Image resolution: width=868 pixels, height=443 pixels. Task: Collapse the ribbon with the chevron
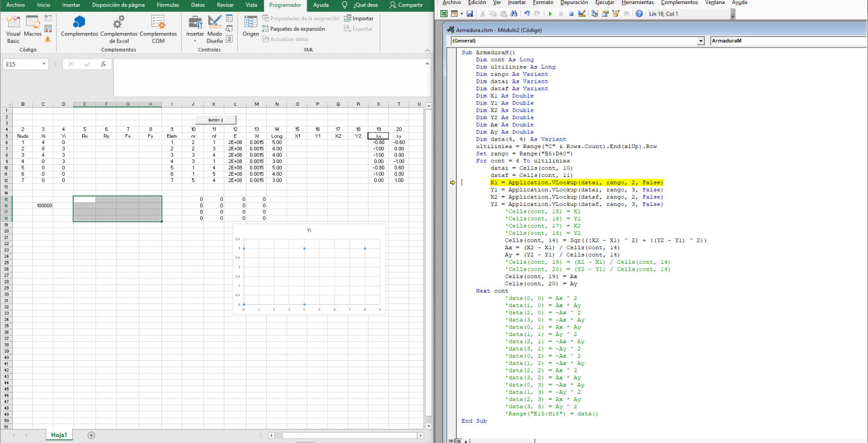click(x=427, y=50)
